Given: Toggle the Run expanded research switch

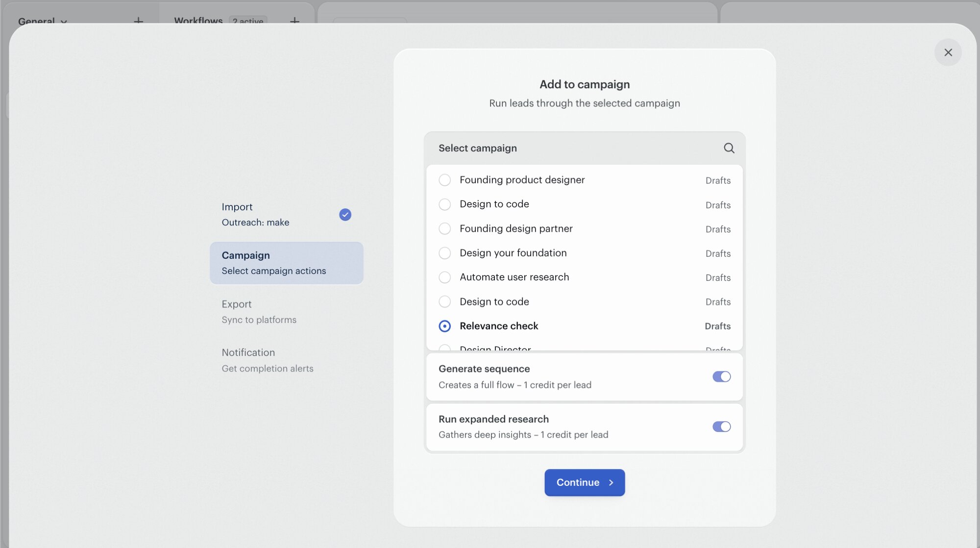Looking at the screenshot, I should coord(721,426).
